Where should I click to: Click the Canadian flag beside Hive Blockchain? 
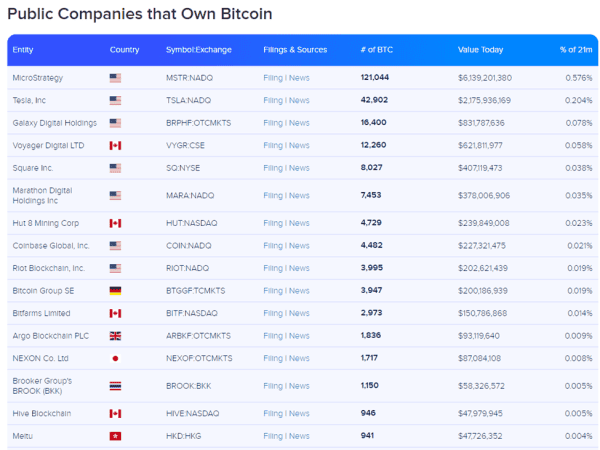pos(115,413)
